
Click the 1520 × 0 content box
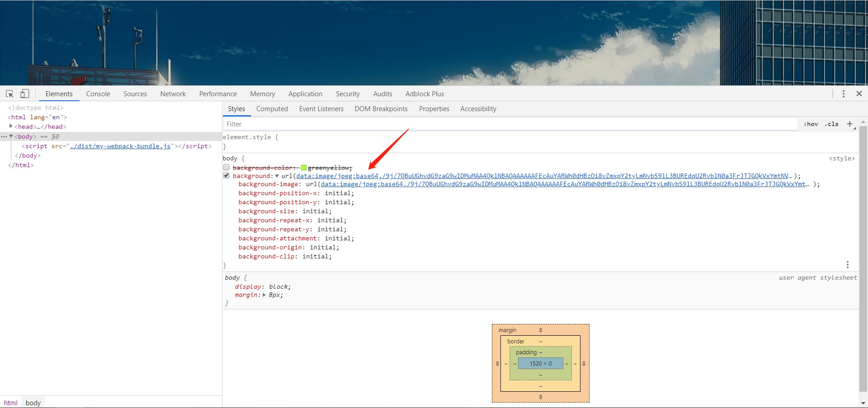pyautogui.click(x=540, y=363)
